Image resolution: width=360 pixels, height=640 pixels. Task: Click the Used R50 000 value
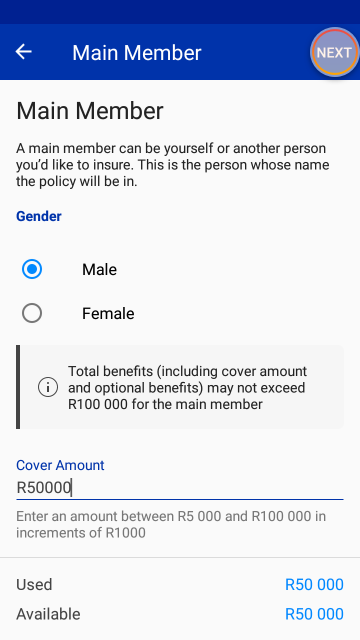pyautogui.click(x=314, y=584)
